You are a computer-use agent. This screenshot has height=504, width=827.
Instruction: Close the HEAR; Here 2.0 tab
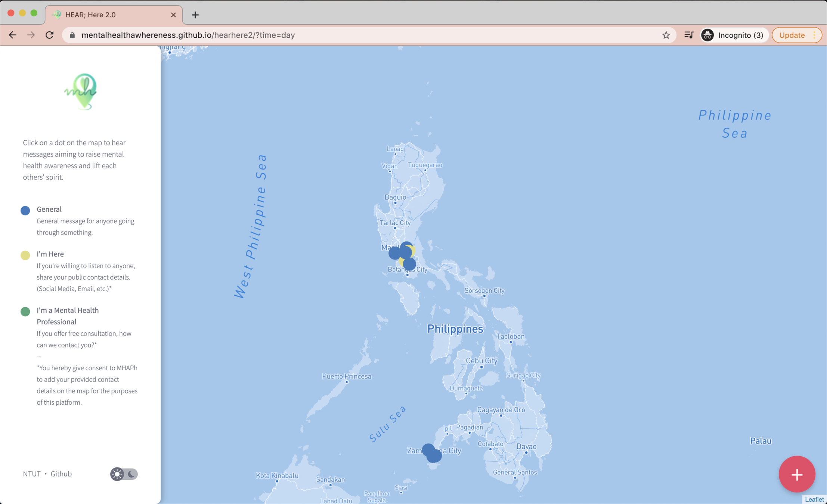click(x=173, y=15)
